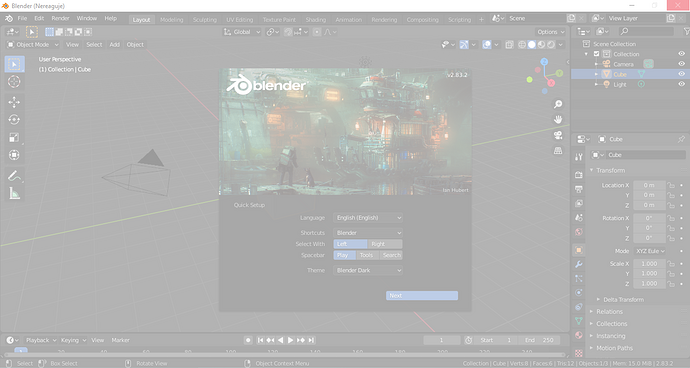Click the camera view icon in viewport
This screenshot has height=368, width=690.
point(558,135)
